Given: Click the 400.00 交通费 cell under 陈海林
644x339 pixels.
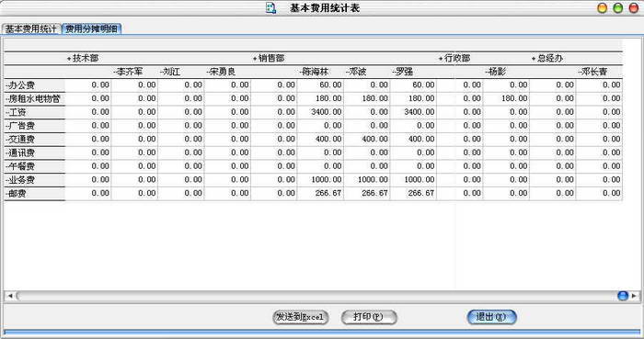Looking at the screenshot, I should point(320,139).
